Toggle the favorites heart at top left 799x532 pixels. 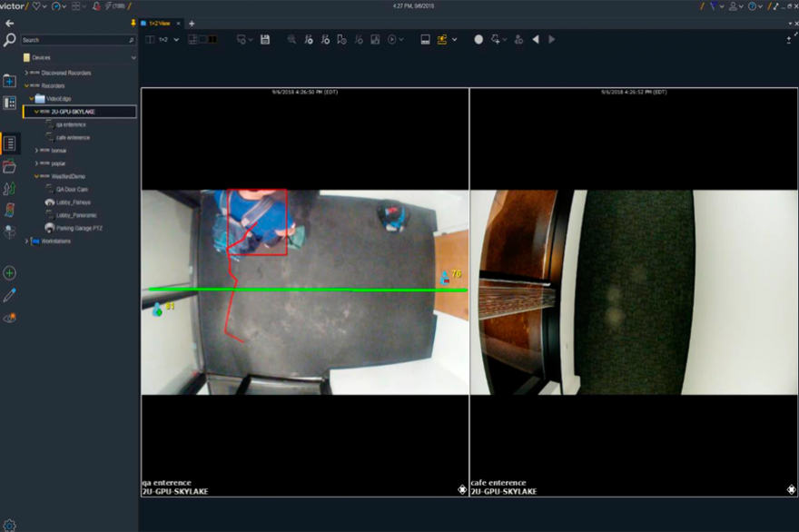point(36,6)
